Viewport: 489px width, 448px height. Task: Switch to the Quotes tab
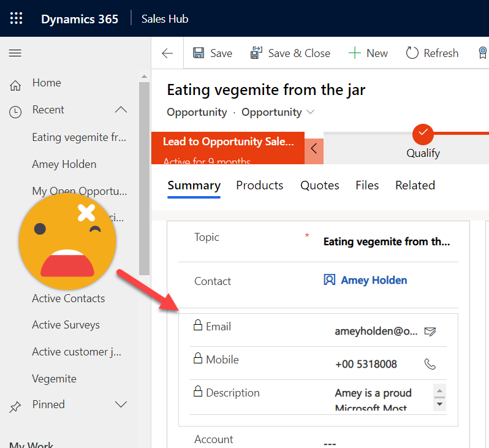click(320, 186)
